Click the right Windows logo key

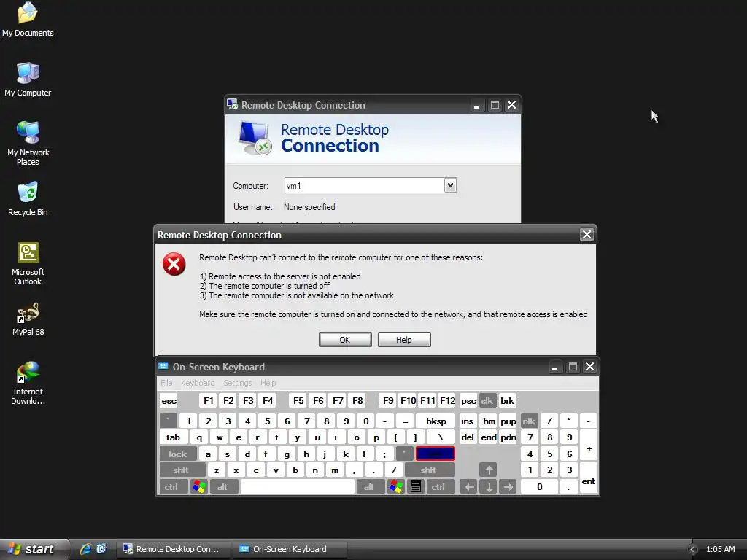[x=396, y=486]
